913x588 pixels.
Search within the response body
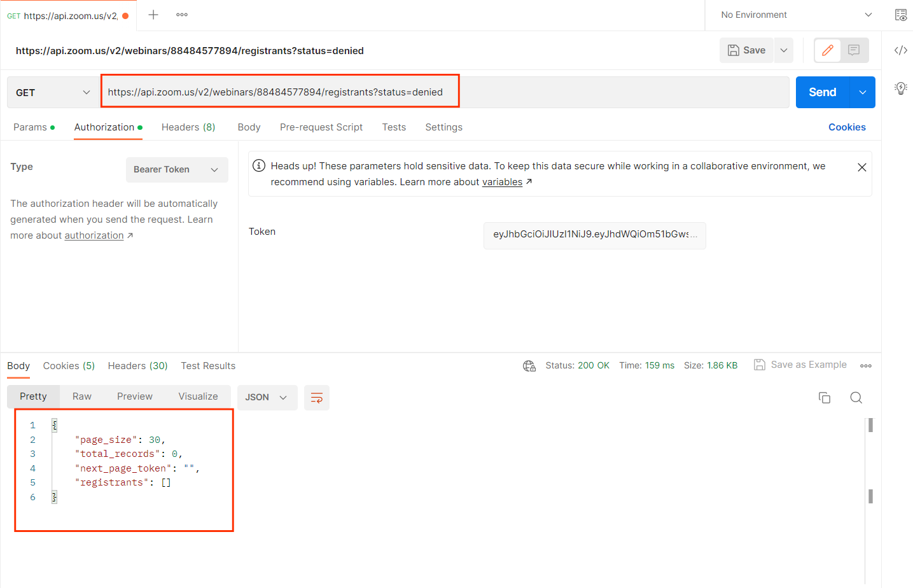click(x=856, y=398)
